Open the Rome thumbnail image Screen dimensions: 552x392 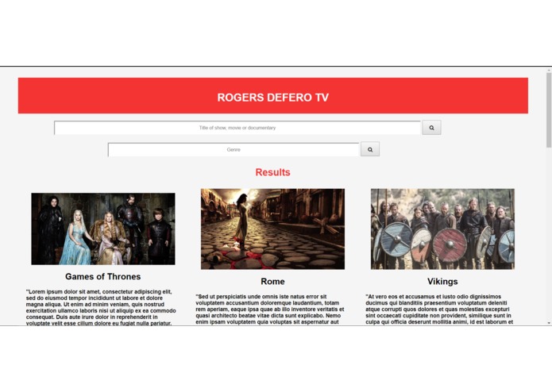273,229
